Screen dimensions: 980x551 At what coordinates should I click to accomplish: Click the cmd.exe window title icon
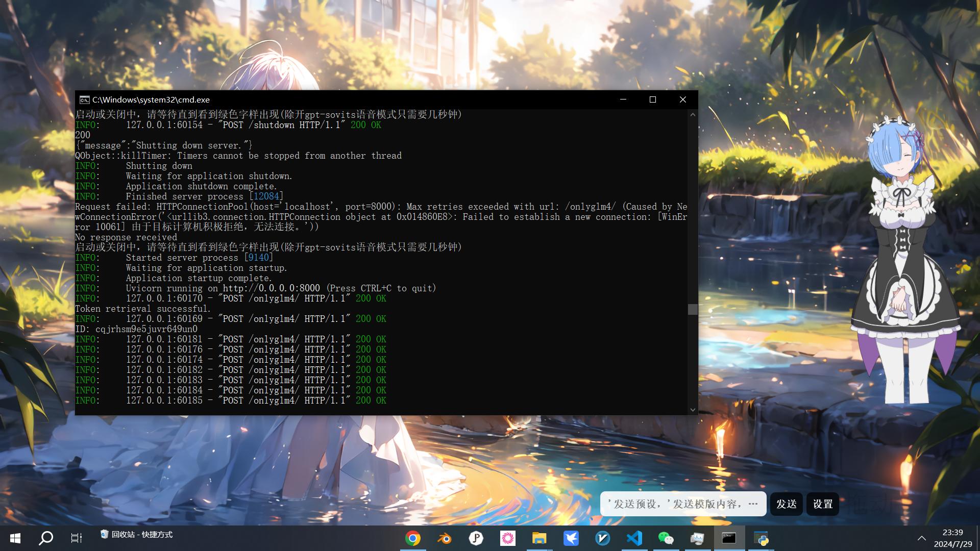[x=84, y=99]
